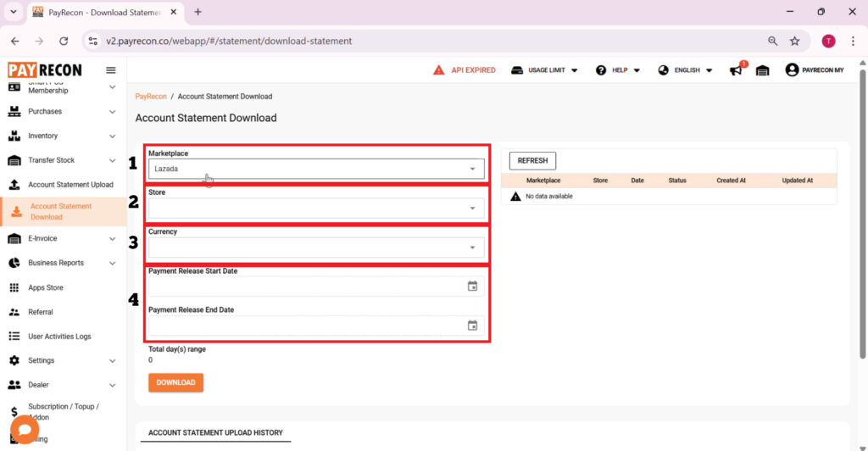Image resolution: width=868 pixels, height=451 pixels.
Task: Expand the ENGLISH language dropdown
Action: pyautogui.click(x=709, y=70)
